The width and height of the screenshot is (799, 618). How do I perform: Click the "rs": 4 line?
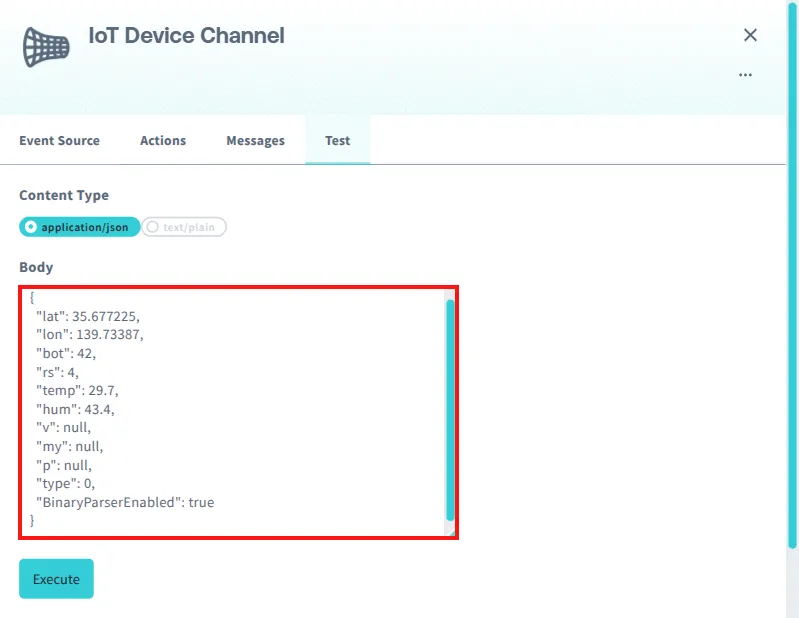point(57,372)
